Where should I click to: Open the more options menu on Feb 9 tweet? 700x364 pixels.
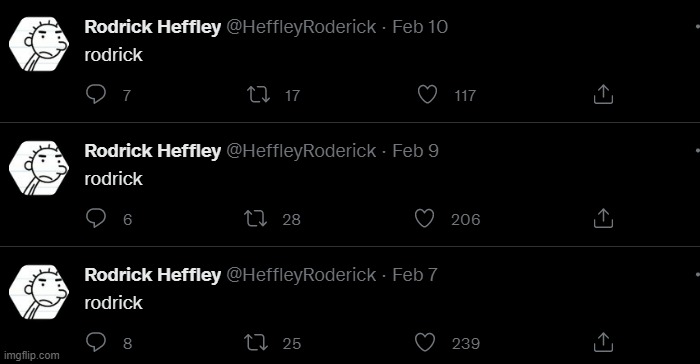pyautogui.click(x=697, y=151)
